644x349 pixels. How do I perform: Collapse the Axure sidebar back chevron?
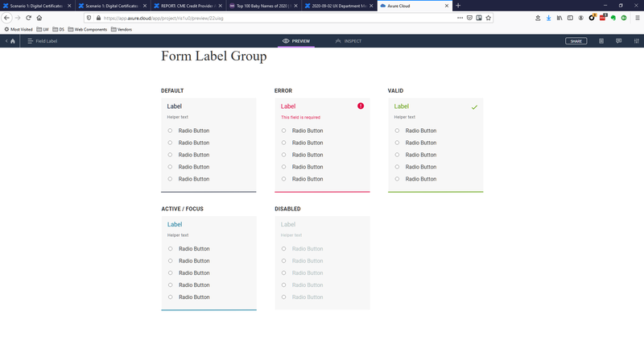(x=6, y=41)
